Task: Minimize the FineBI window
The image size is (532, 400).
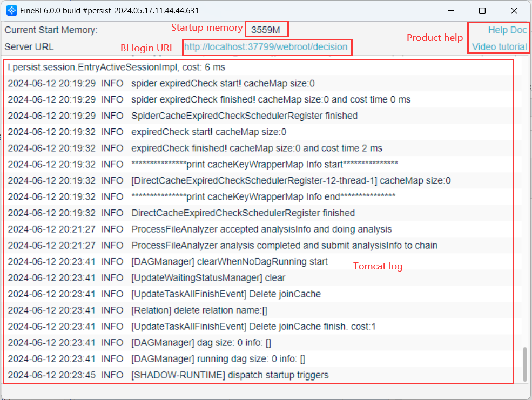Action: [x=451, y=10]
